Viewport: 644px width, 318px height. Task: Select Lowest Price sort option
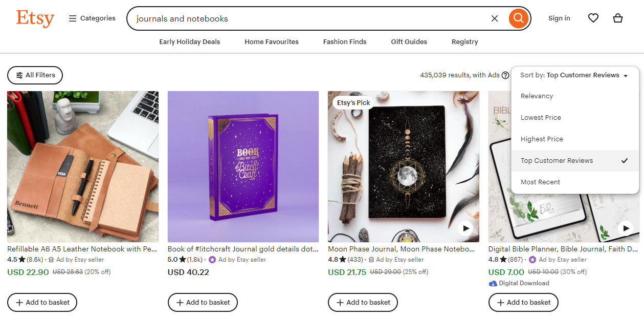tap(541, 118)
